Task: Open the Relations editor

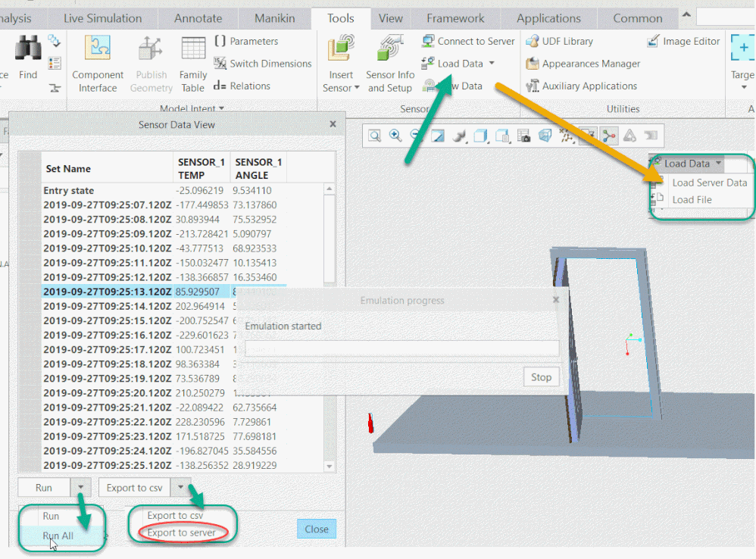Action: 242,86
